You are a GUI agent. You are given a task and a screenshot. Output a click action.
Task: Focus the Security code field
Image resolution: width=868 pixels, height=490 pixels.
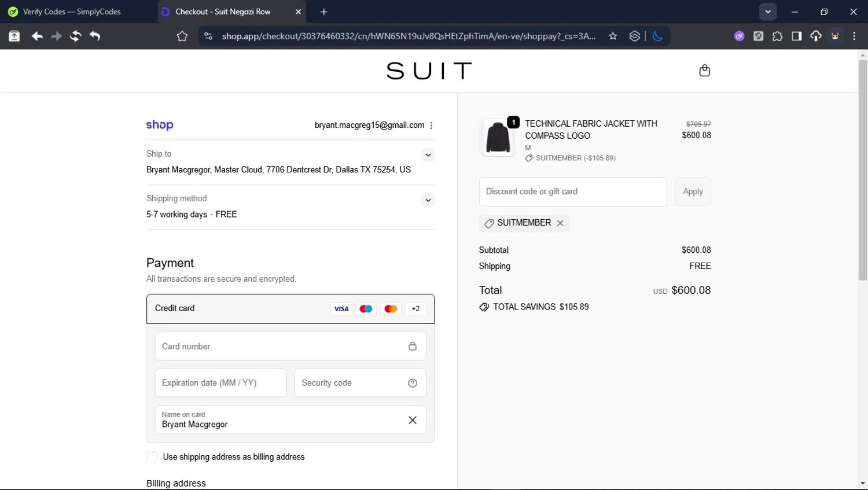[361, 383]
